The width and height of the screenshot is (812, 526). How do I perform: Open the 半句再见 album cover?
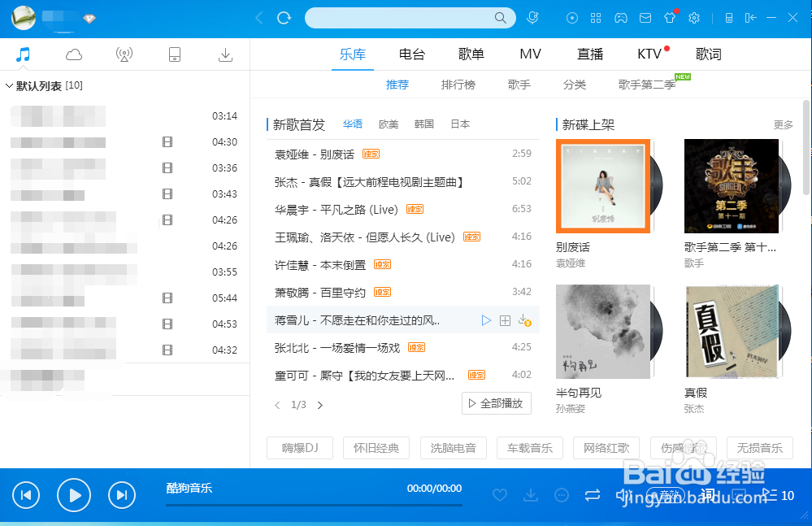(x=603, y=332)
